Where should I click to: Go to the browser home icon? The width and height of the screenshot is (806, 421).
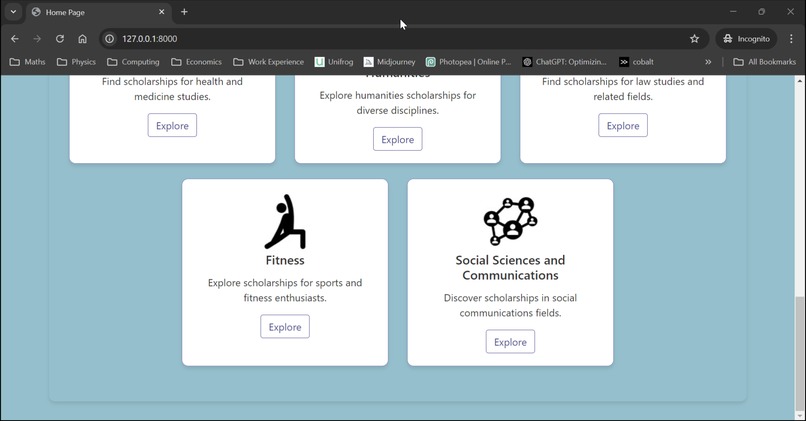tap(82, 39)
